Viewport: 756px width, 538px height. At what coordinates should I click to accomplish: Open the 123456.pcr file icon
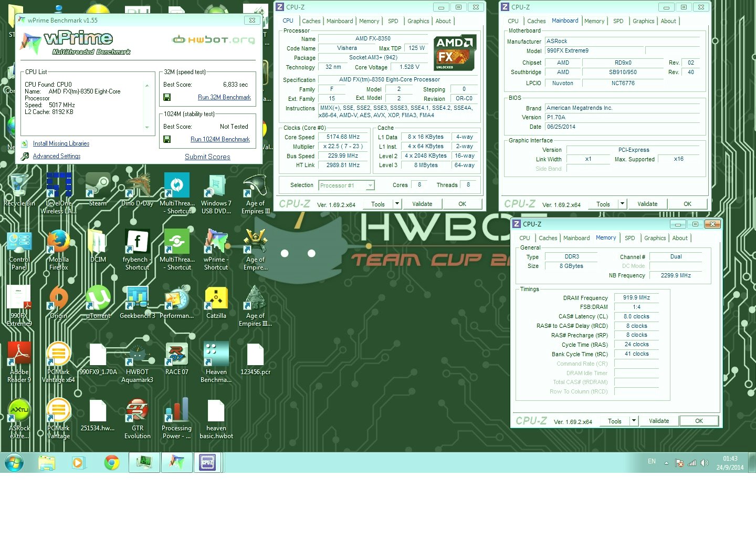[x=255, y=358]
